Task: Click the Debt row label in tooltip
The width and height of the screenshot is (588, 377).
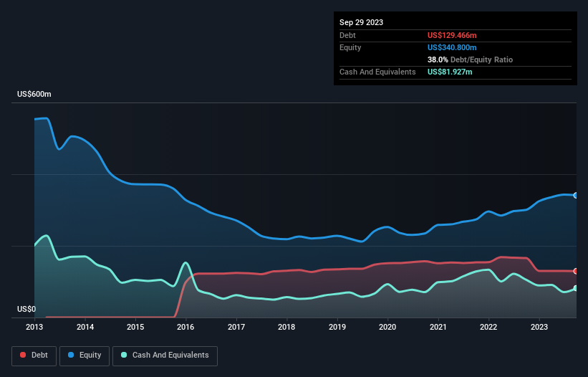Action: (347, 35)
